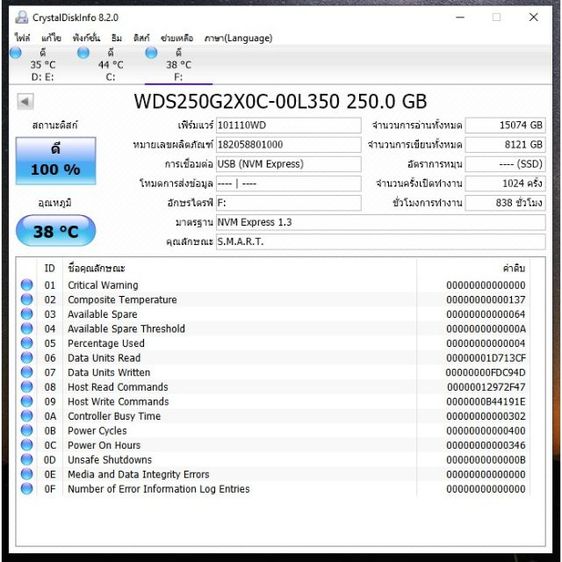Click blue status orb for disk D: E:
Screen dimensions: 562x562
point(15,53)
